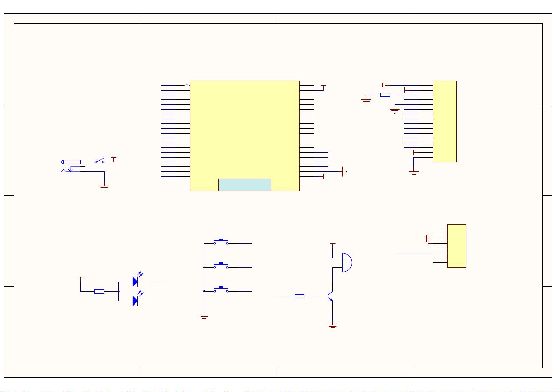This screenshot has height=392, width=560.
Task: Click the NPN transistor symbol
Action: click(x=330, y=296)
